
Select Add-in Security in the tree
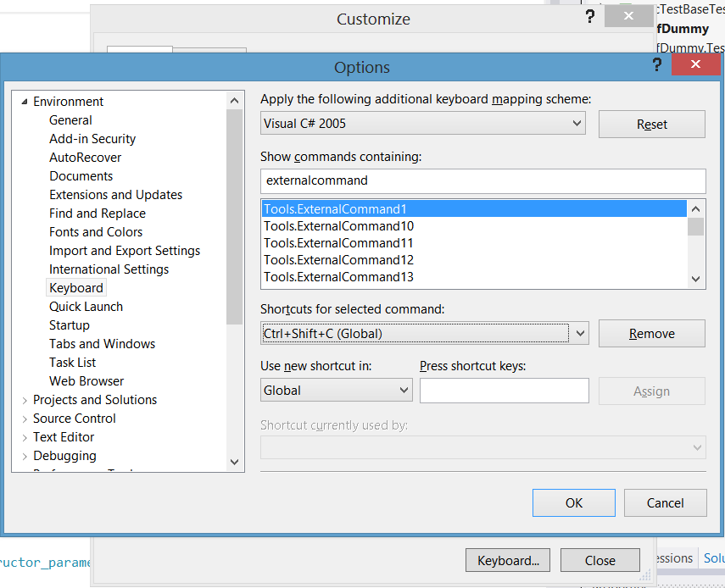[x=92, y=139]
